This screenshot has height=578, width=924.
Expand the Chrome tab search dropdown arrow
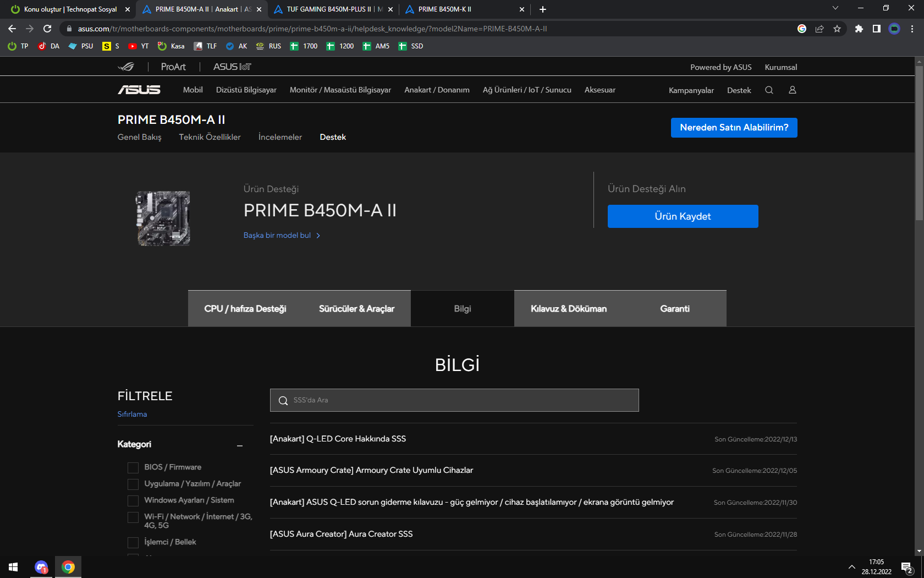pos(835,8)
